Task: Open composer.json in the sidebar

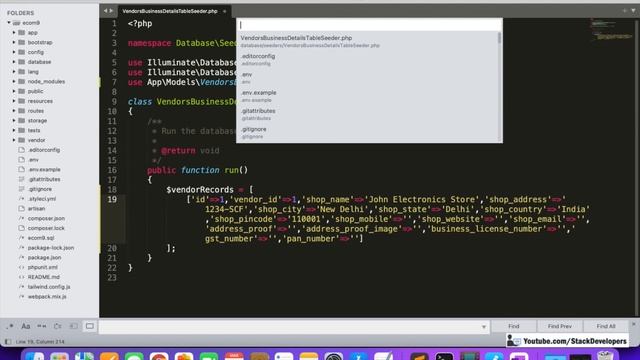Action: click(46, 218)
